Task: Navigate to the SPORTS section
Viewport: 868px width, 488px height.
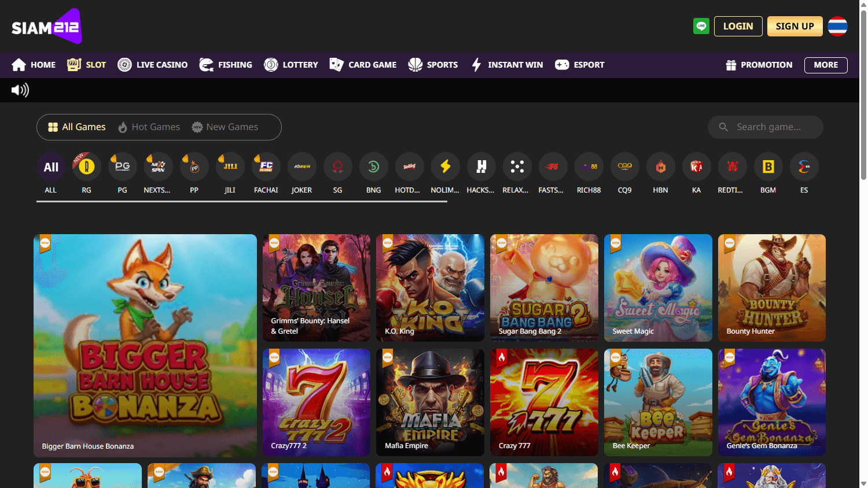Action: coord(433,64)
